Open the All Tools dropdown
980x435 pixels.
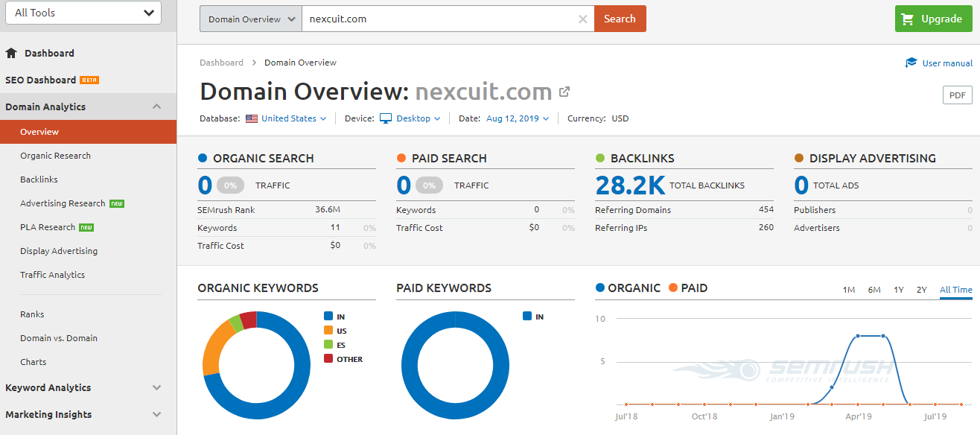point(83,13)
